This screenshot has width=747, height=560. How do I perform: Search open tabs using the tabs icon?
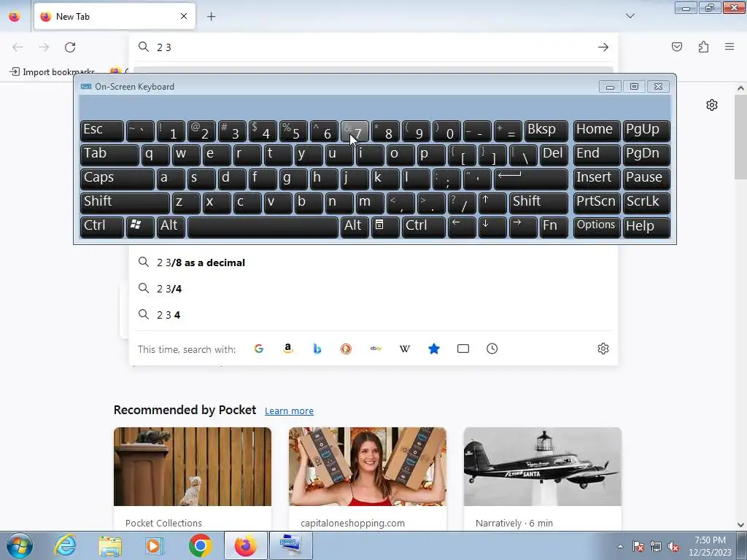pos(463,349)
